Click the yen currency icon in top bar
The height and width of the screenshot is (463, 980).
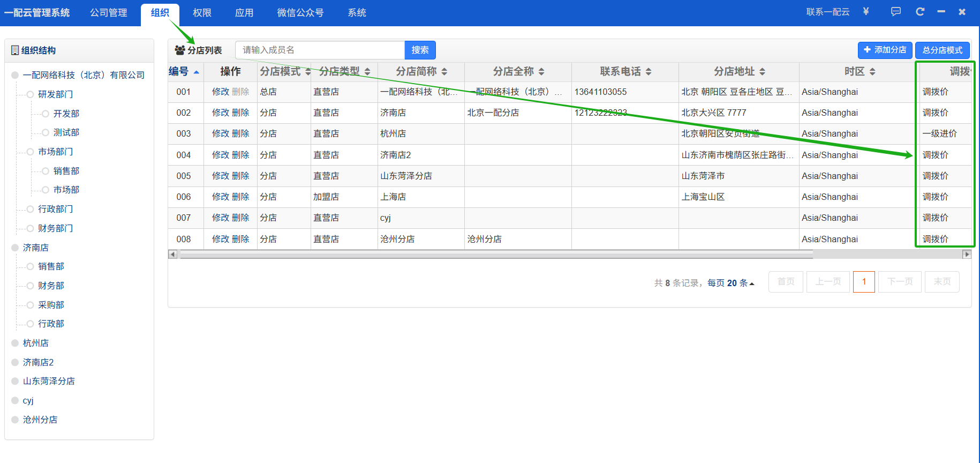coord(866,11)
